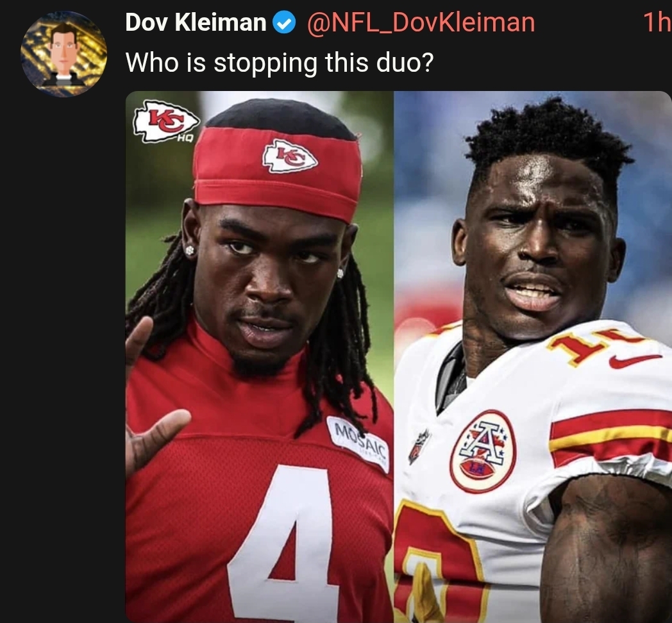Click the blue verified checkmark badge
The width and height of the screenshot is (672, 623).
point(284,22)
